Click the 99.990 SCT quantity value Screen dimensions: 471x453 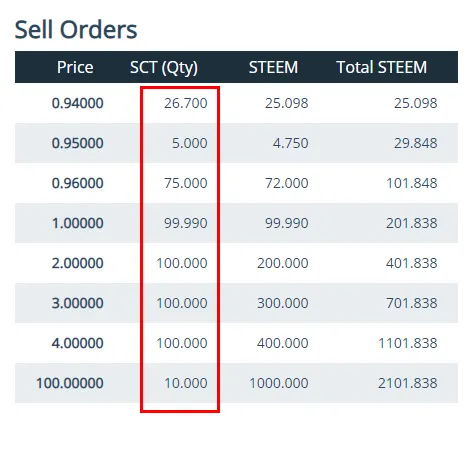(186, 223)
